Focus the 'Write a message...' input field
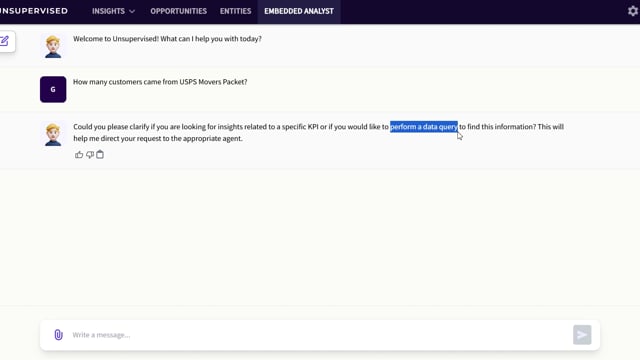Screen dimensions: 640x360 coord(320,335)
